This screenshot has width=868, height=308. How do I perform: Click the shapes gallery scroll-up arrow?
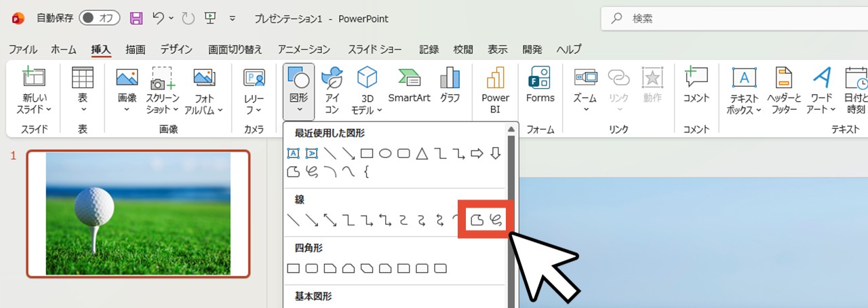512,129
